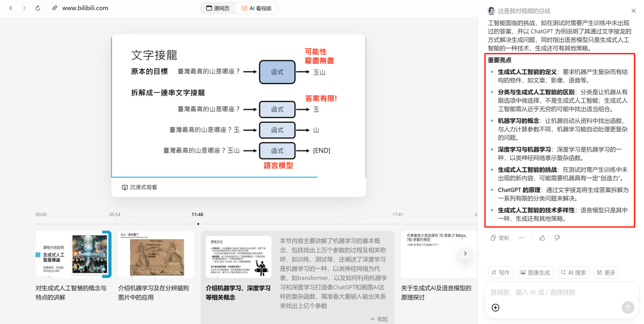This screenshot has height=324, width=644.
Task: Click the 生成式人工智能的挑战 bullet
Action: pos(563,174)
